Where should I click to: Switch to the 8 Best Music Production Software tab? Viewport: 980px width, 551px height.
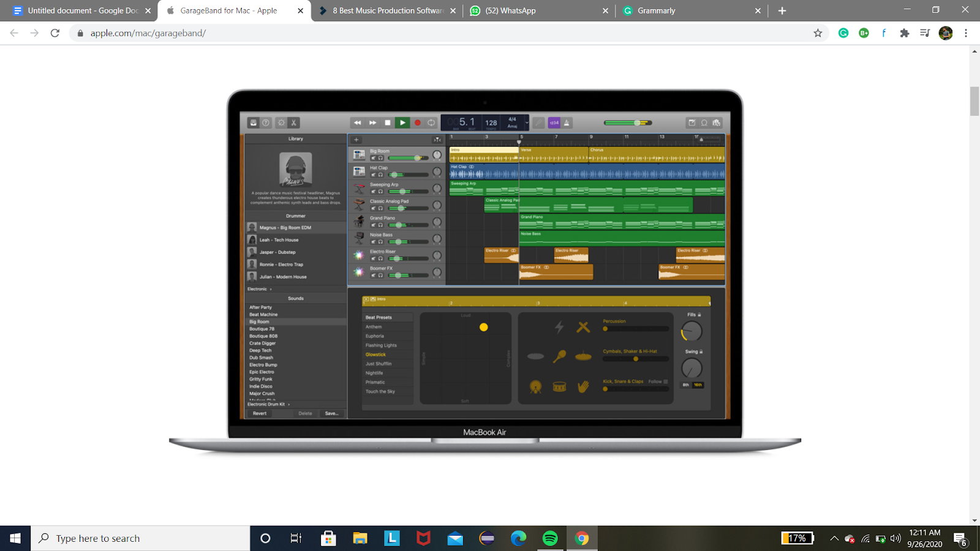point(388,10)
